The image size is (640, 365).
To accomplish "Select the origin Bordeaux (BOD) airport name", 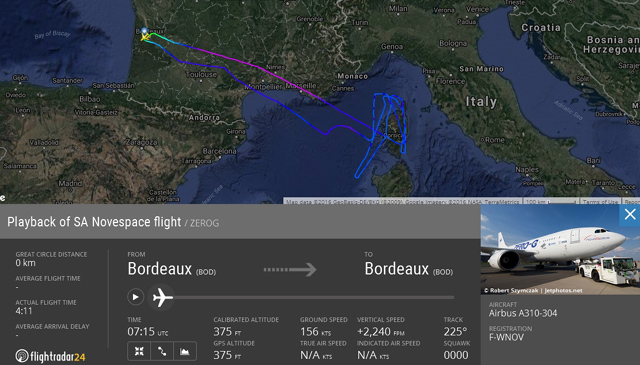I will (172, 269).
